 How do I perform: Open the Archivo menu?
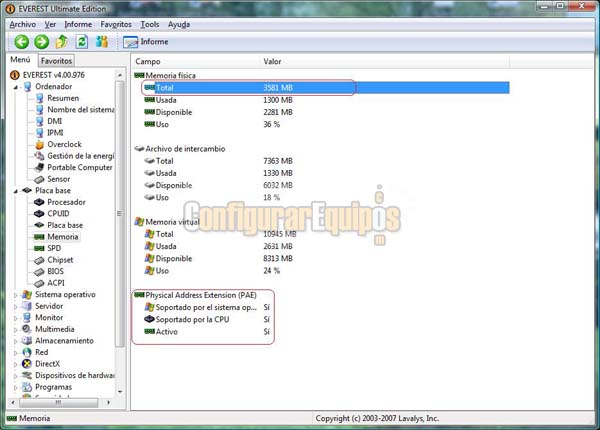coord(23,24)
